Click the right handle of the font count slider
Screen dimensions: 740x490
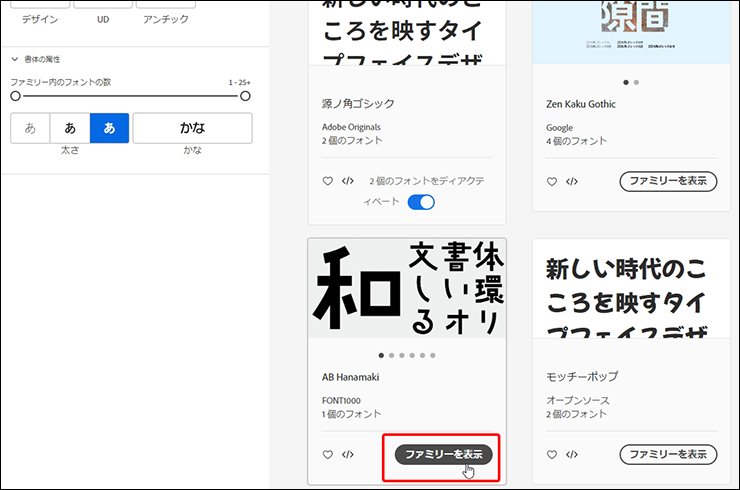point(245,96)
